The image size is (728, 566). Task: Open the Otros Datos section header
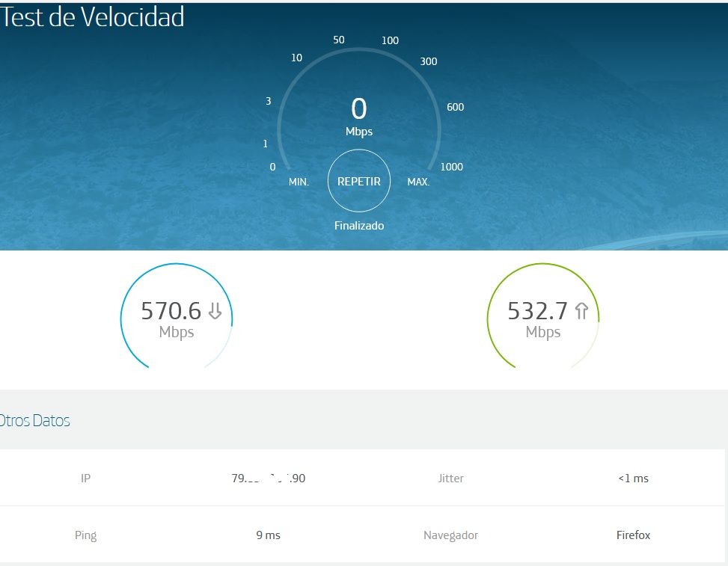(35, 420)
